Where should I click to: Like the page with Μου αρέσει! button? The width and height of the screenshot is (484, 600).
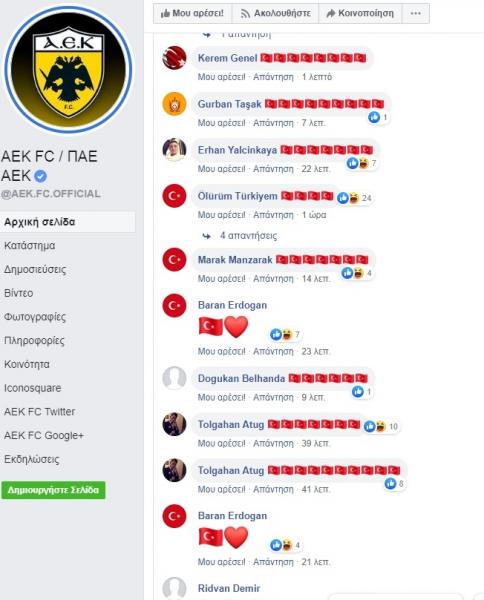[192, 13]
